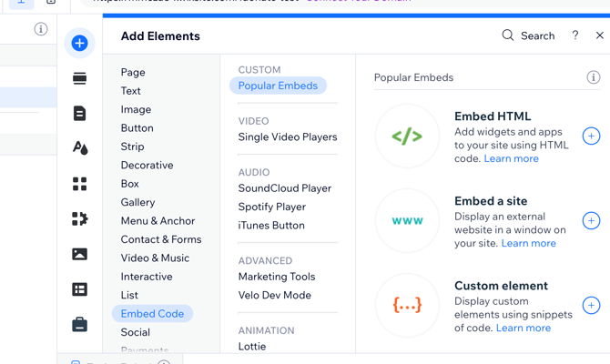The image size is (610, 364).
Task: Select Video & Music category
Action: click(155, 258)
